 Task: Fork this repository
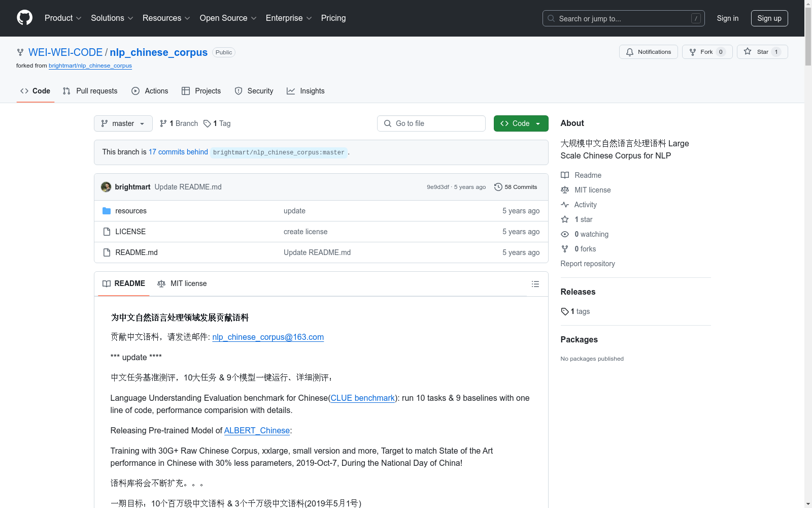pos(706,51)
